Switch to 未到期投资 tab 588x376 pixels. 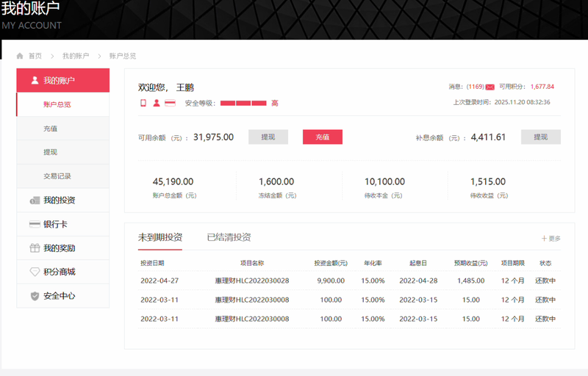tap(160, 237)
